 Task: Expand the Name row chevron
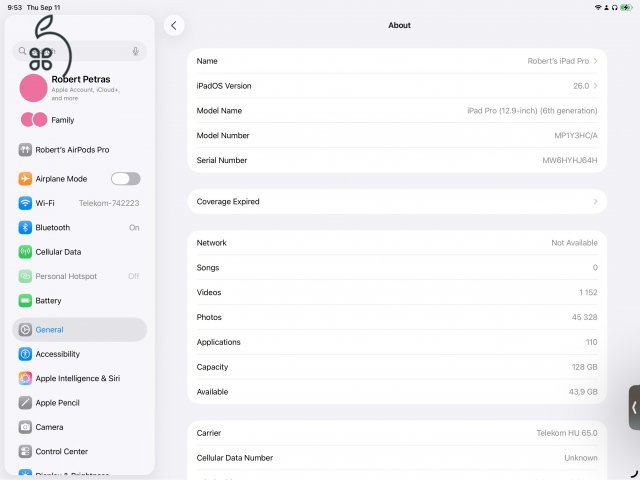(x=596, y=61)
